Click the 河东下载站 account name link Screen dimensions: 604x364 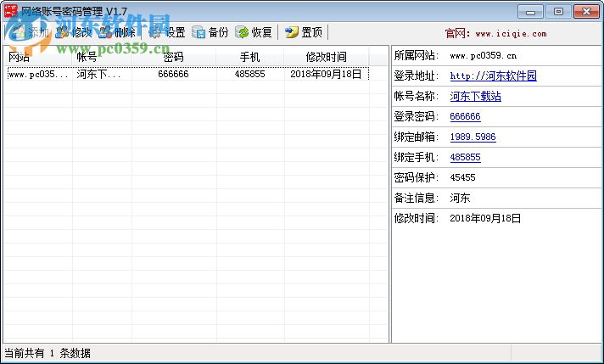pos(475,96)
